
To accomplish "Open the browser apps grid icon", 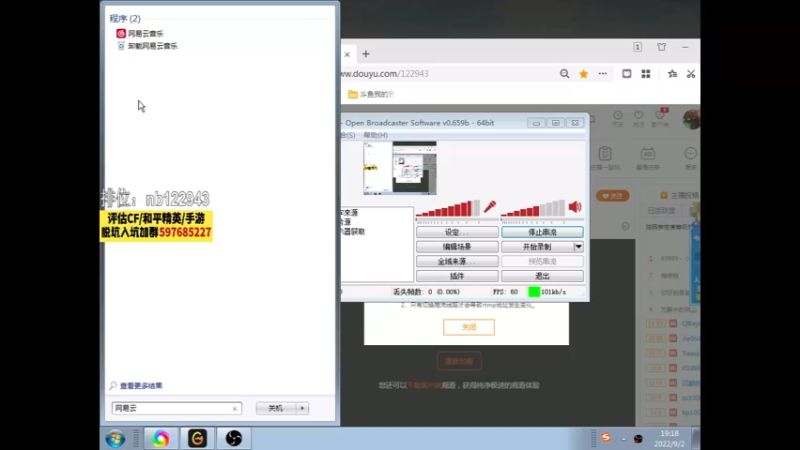I will (646, 74).
